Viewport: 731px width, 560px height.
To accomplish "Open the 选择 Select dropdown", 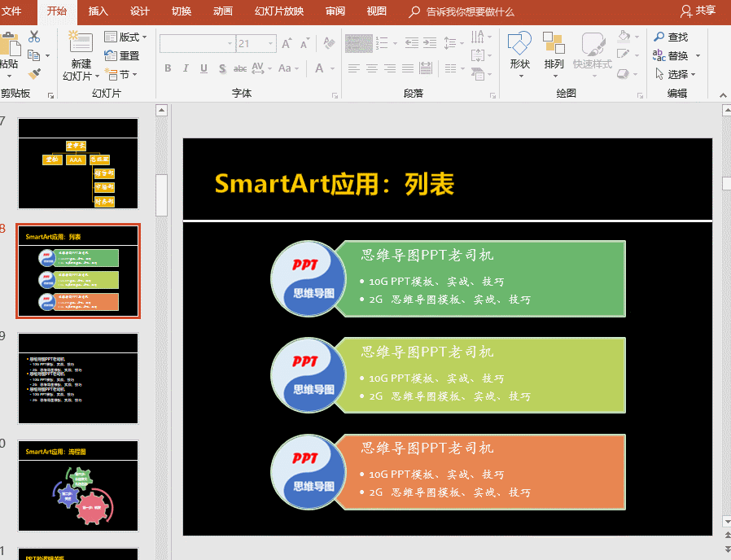I will tap(675, 74).
